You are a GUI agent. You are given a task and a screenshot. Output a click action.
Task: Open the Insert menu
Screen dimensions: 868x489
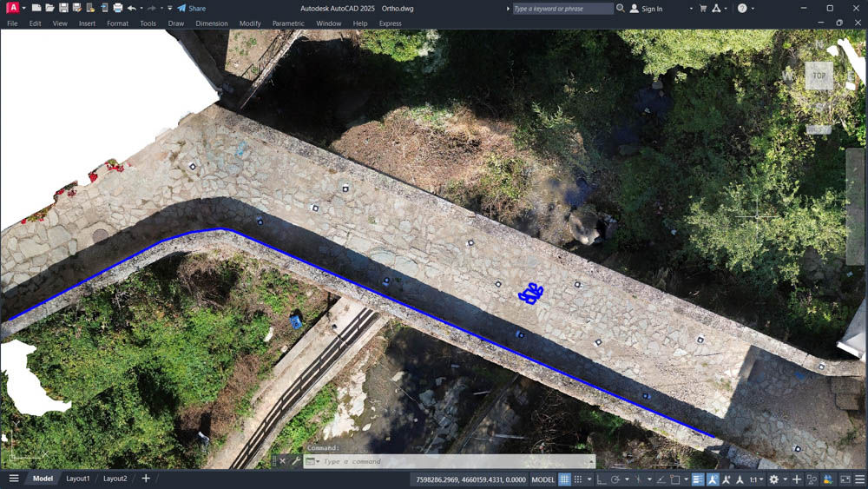pos(87,23)
